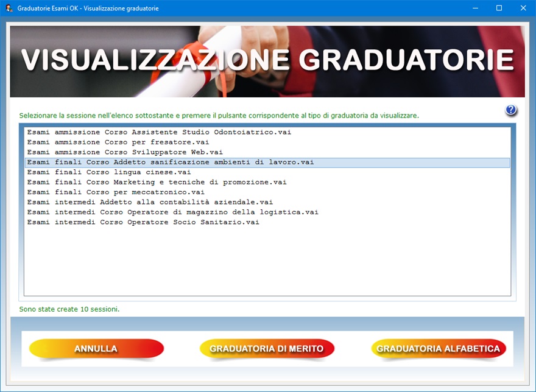Select session Addetto alla contabilità aziendale

267,202
